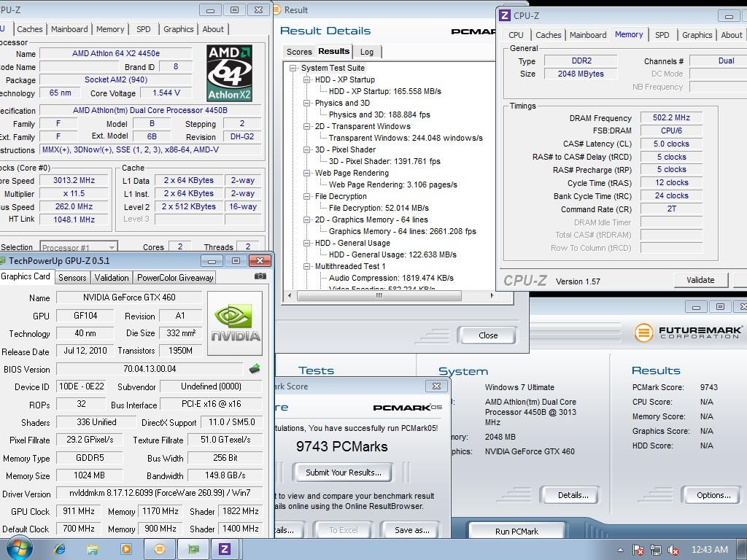Select 'Audio Compression: 1819.474 KB/s' row
Viewport: 747px width, 560px height.
tap(391, 278)
